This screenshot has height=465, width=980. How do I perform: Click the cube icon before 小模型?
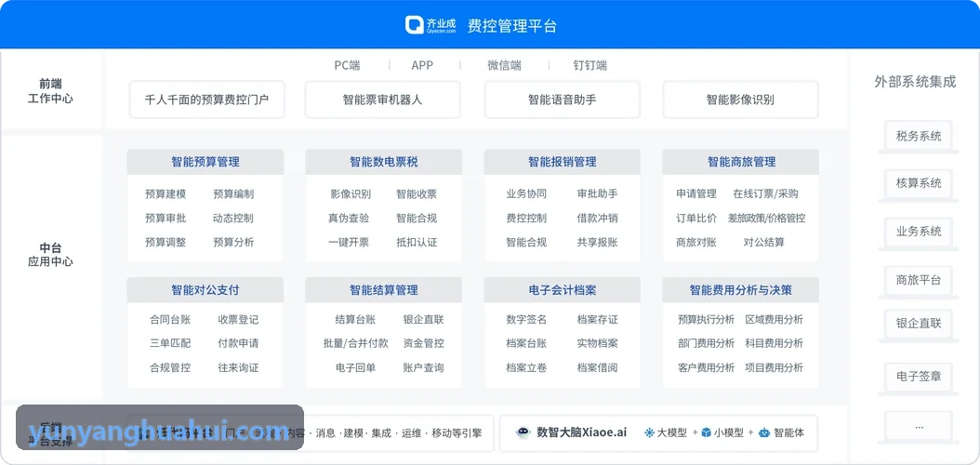(x=707, y=432)
